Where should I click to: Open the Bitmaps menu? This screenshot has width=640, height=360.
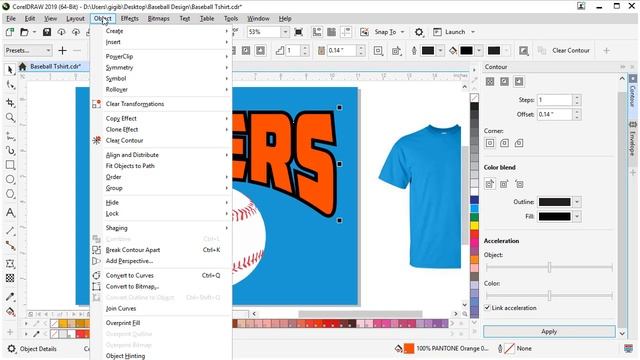click(158, 18)
